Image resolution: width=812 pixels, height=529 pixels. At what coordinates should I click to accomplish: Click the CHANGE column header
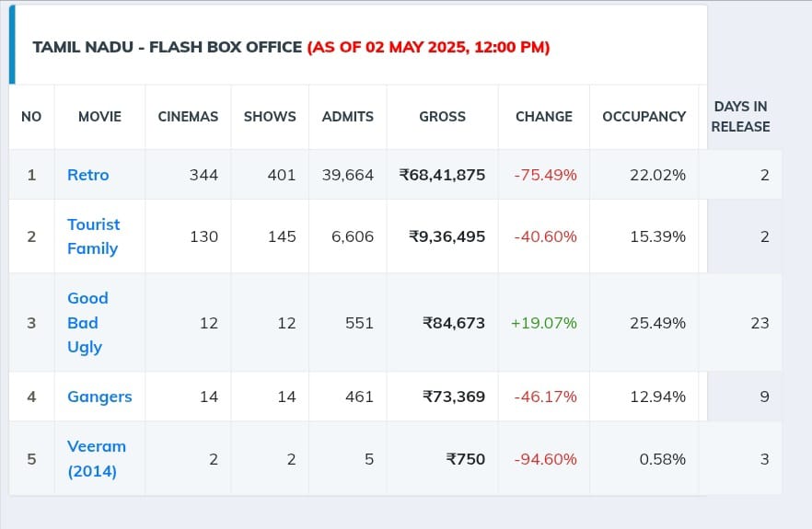[x=544, y=117]
